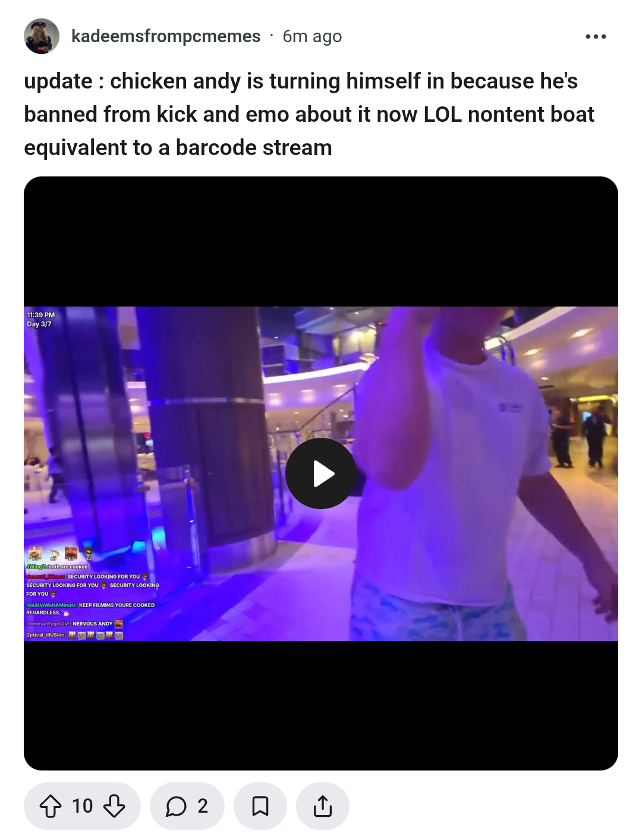The height and width of the screenshot is (840, 642).
Task: Click the comment count number 2
Action: 203,806
